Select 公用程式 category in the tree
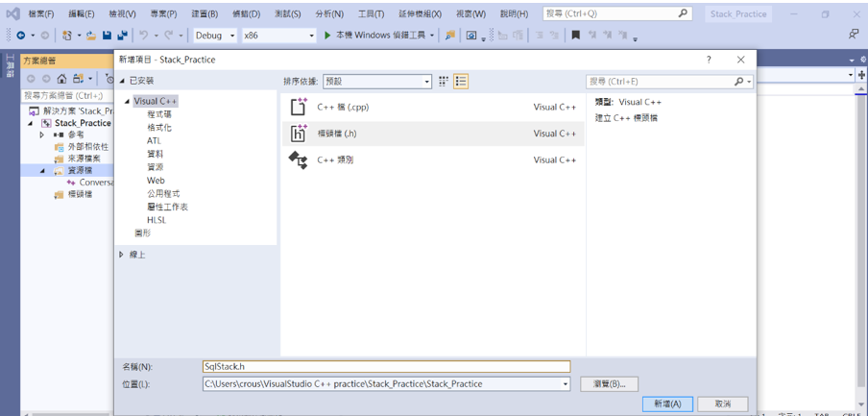The width and height of the screenshot is (868, 416). click(x=163, y=194)
